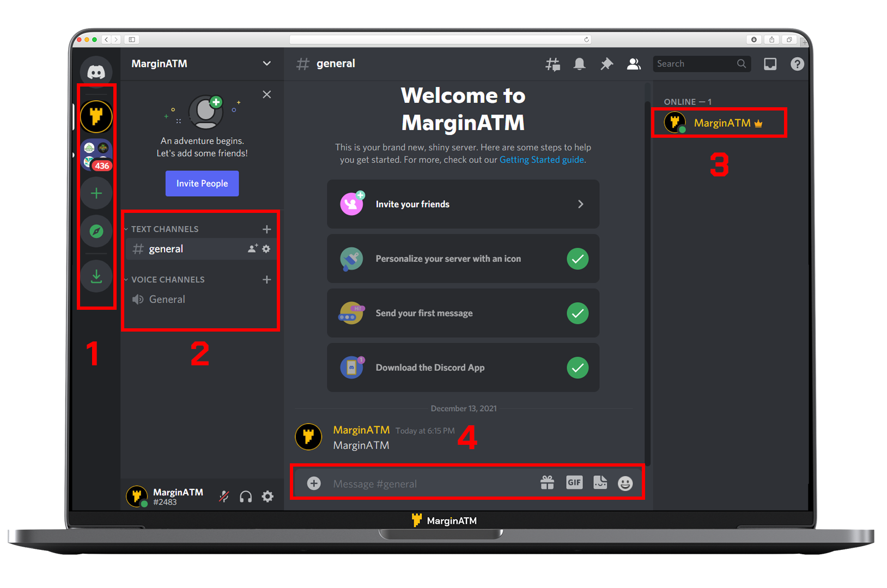Toggle microphone mute in user panel

(224, 496)
